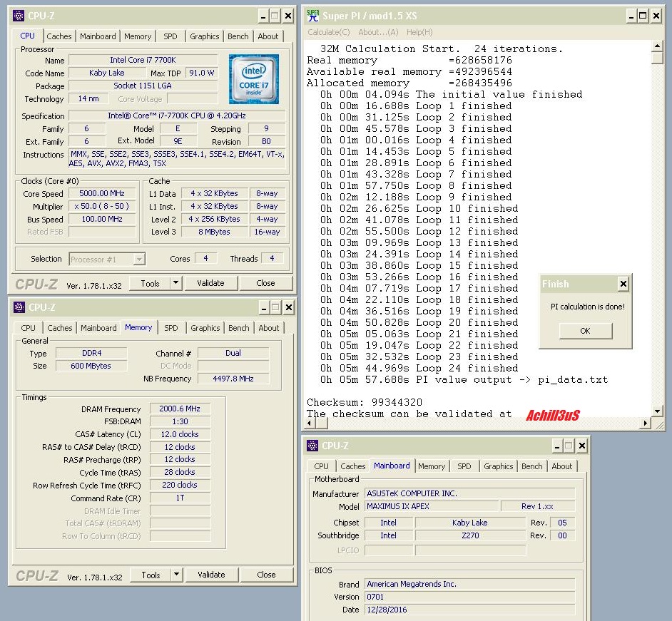Click Super PI horizontal scrollbar left arrow
Screen dimensions: 672x621
(310, 423)
